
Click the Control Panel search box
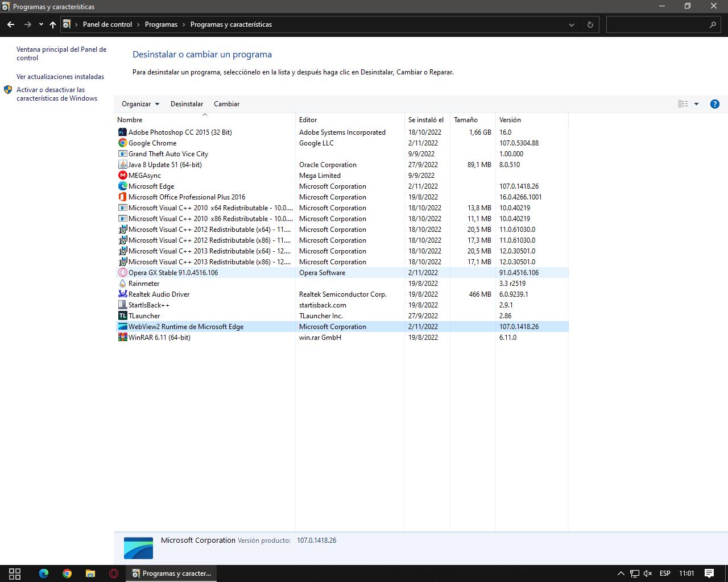click(657, 24)
